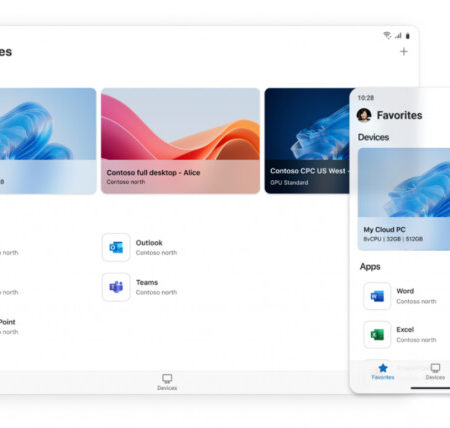Open the Contoso CPC US West card
The width and height of the screenshot is (450, 428).
307,141
